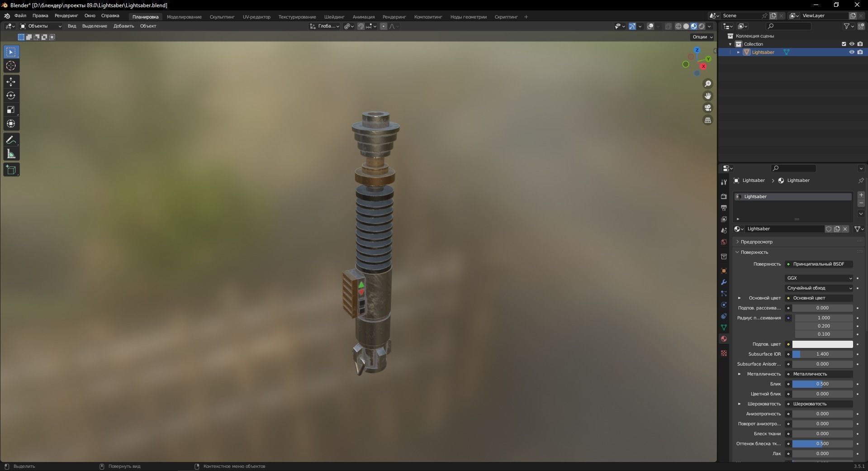Open the Случайный обход dropdown

point(819,288)
